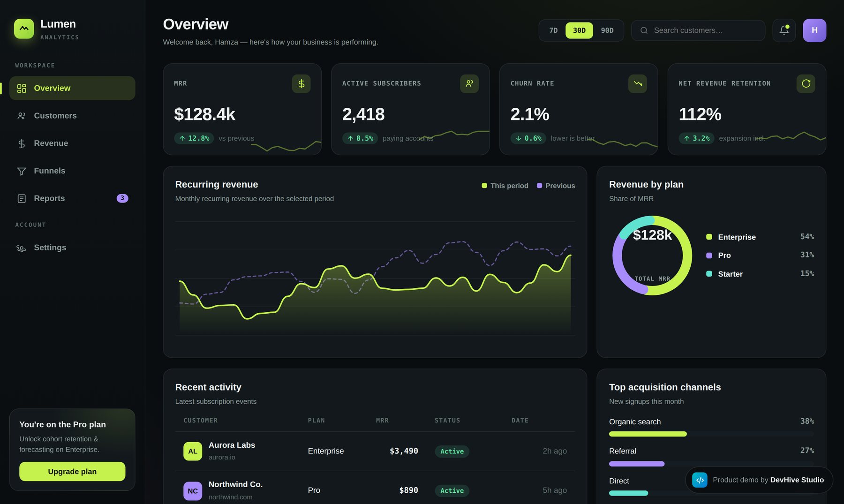The image size is (844, 504).
Task: Open the H user avatar
Action: click(x=814, y=30)
